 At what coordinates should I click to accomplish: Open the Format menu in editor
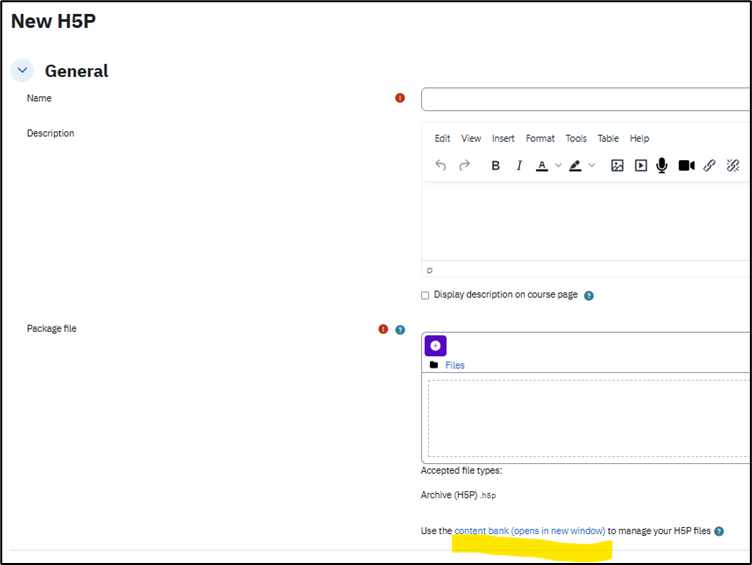coord(540,139)
